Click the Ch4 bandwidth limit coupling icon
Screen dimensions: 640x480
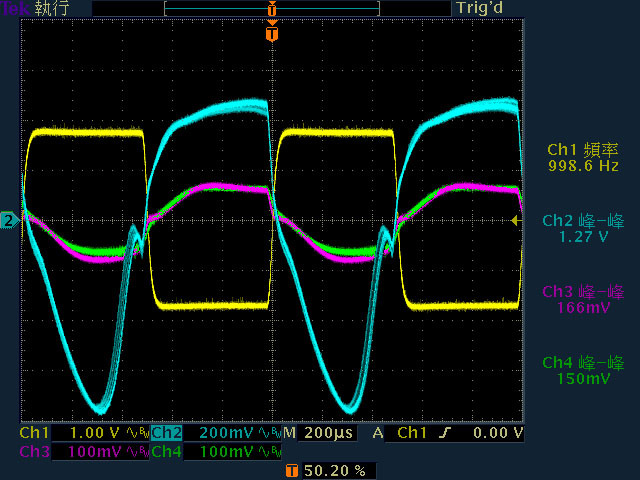click(270, 451)
